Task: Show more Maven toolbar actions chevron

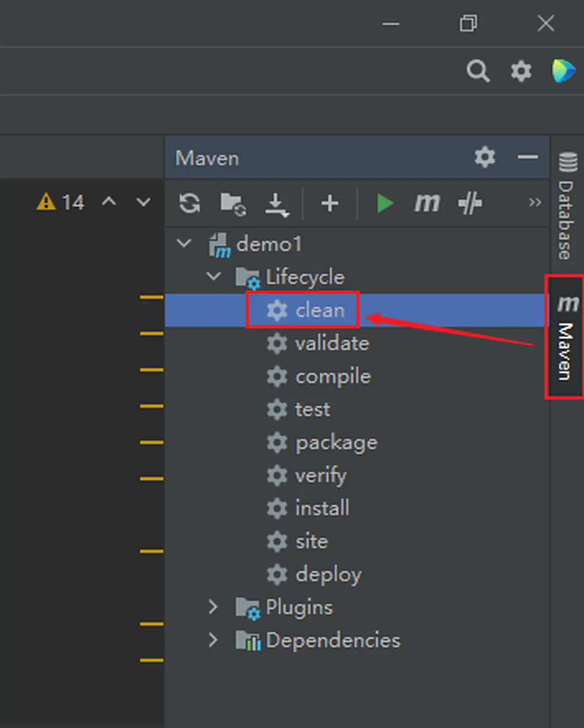Action: click(535, 202)
